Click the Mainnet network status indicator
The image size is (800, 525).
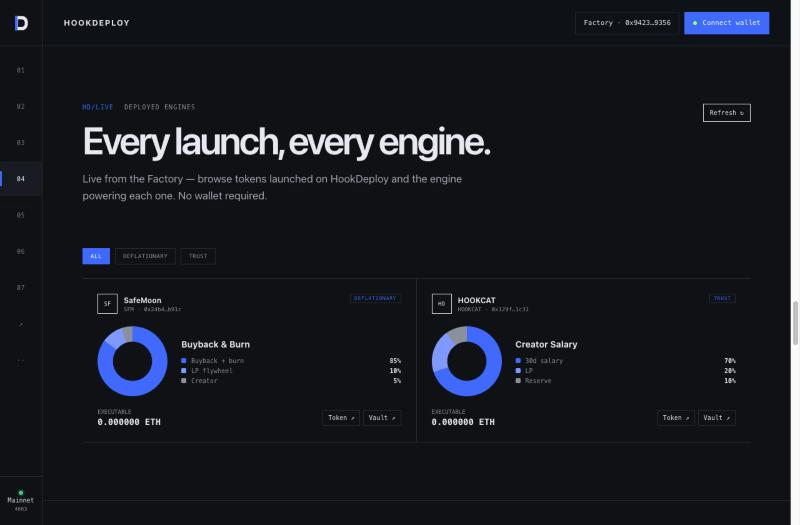20,501
